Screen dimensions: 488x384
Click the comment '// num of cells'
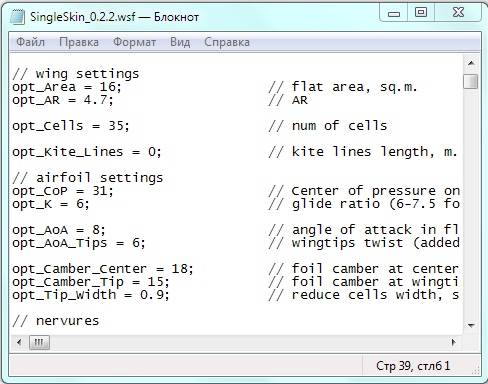click(x=328, y=126)
